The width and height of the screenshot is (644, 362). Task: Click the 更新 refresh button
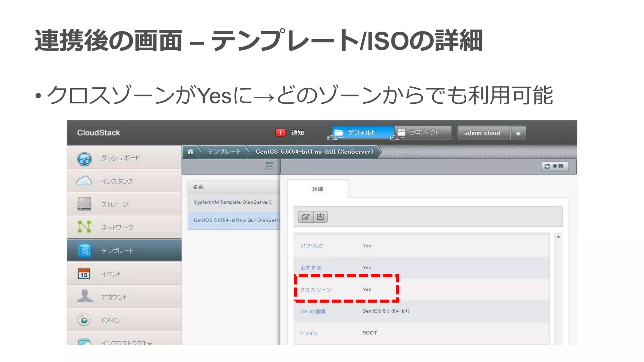[x=555, y=166]
